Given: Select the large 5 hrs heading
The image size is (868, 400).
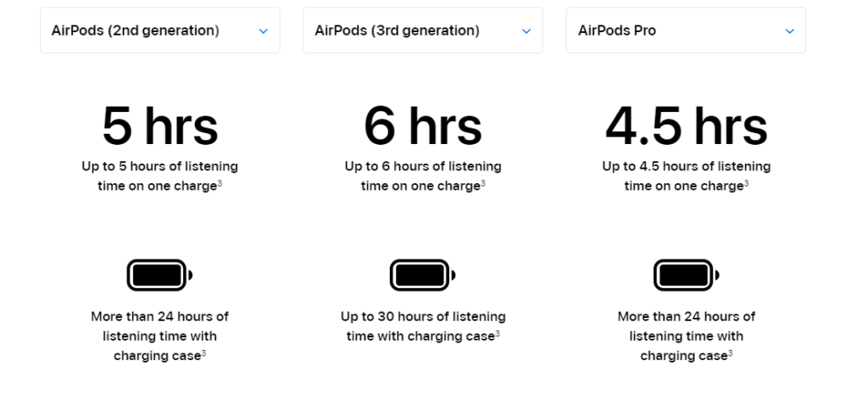Looking at the screenshot, I should click(x=160, y=126).
